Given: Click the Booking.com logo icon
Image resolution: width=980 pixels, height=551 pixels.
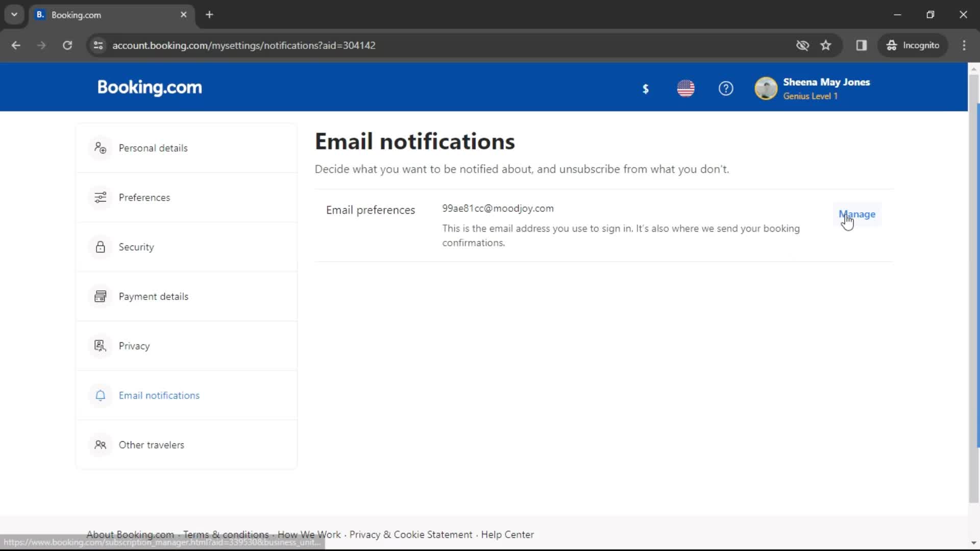Looking at the screenshot, I should 150,87.
